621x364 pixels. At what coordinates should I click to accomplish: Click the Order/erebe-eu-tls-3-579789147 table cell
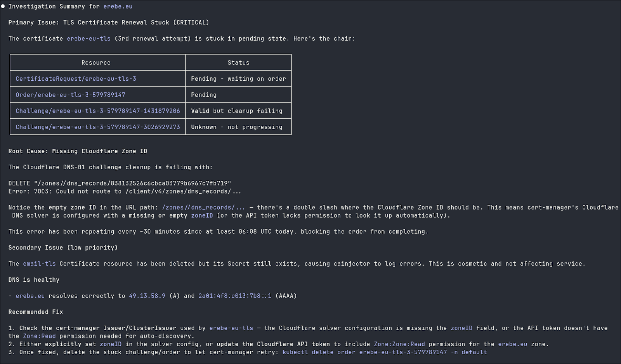[98, 95]
